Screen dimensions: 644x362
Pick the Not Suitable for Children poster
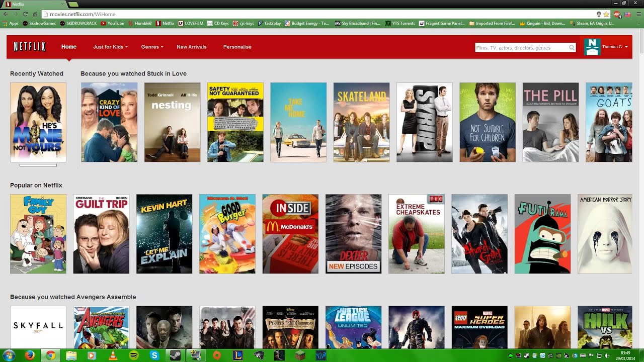[x=488, y=122]
